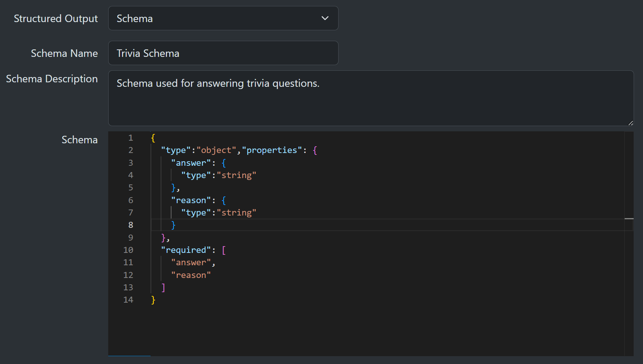Click the "string" value on line 4
Image resolution: width=643 pixels, height=364 pixels.
coord(236,175)
